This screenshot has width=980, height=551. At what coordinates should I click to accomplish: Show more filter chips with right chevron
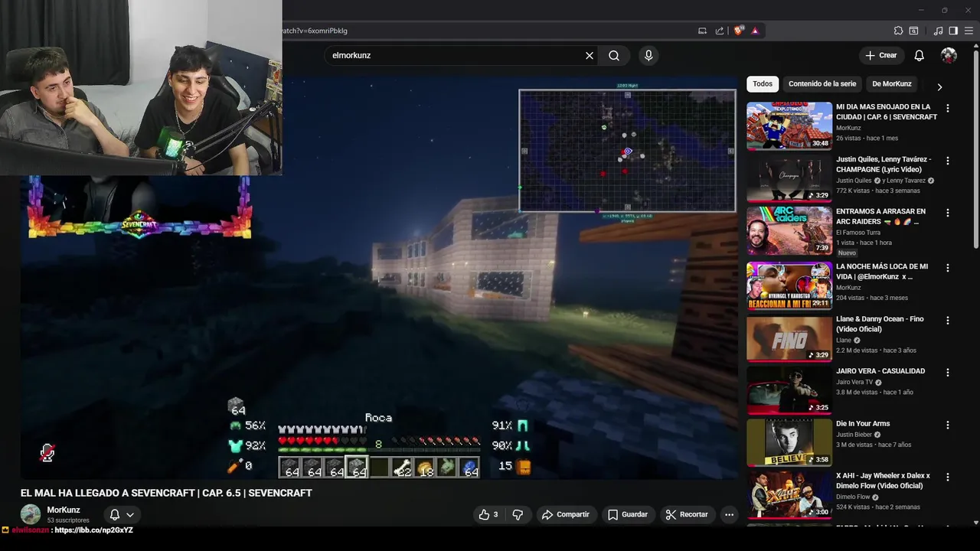click(939, 86)
